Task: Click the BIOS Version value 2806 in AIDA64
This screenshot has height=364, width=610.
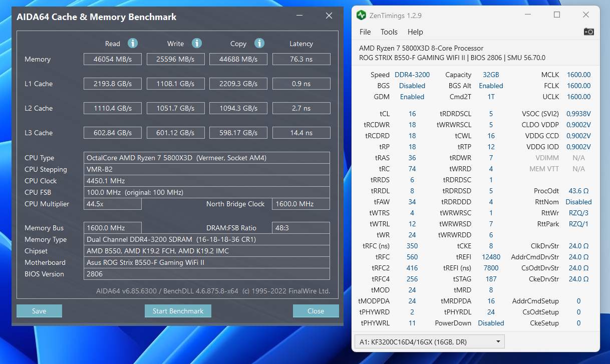Action: point(206,274)
